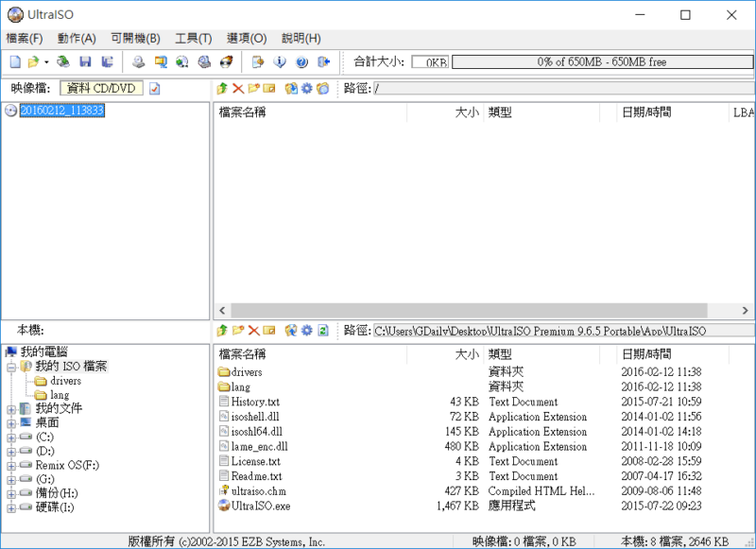Click the LBA column header
The image size is (756, 549).
(743, 112)
